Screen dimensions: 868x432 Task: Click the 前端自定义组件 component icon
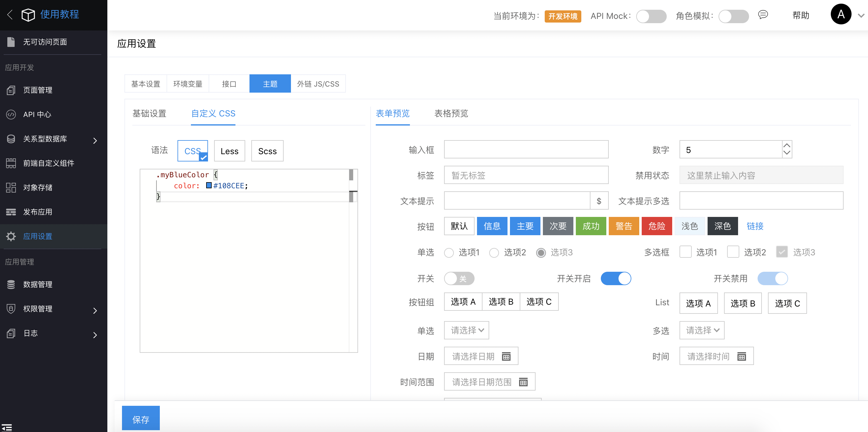11,163
